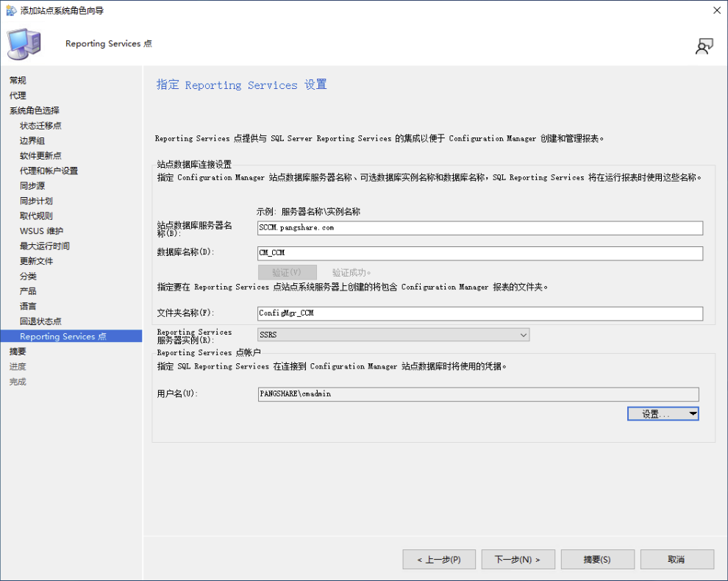Click the wizard title bar icon
This screenshot has height=581, width=728.
pyautogui.click(x=11, y=10)
